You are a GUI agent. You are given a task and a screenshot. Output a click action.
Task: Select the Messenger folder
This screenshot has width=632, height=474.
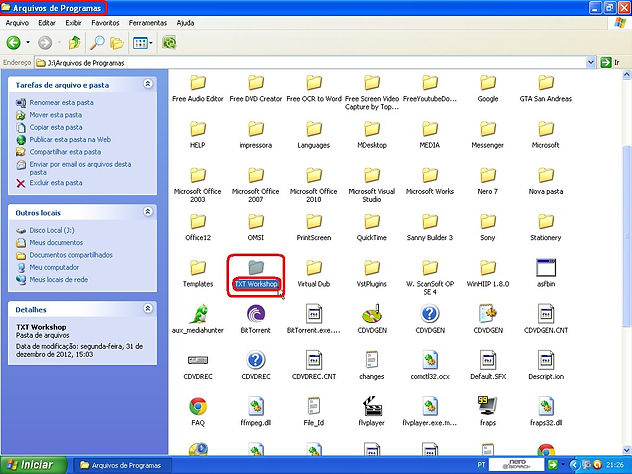pyautogui.click(x=488, y=134)
